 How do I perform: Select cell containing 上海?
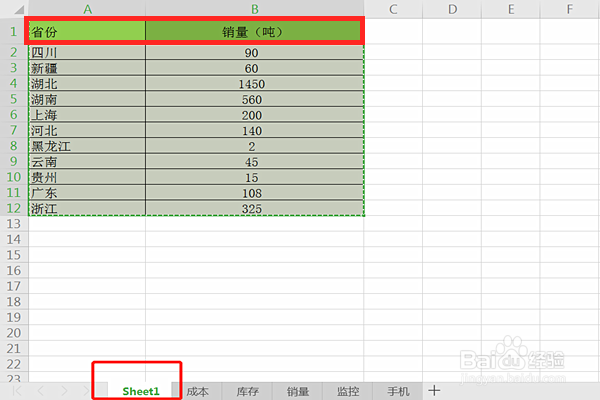[87, 115]
